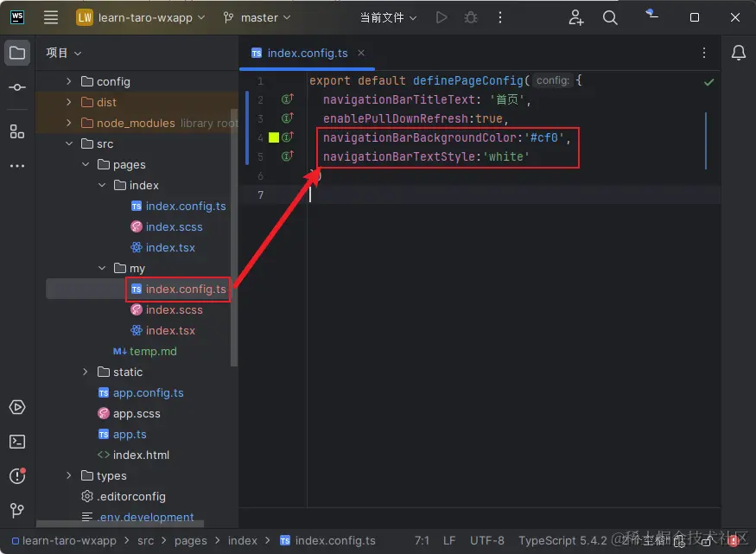Click the LW project badge icon
This screenshot has height=554, width=756.
85,17
